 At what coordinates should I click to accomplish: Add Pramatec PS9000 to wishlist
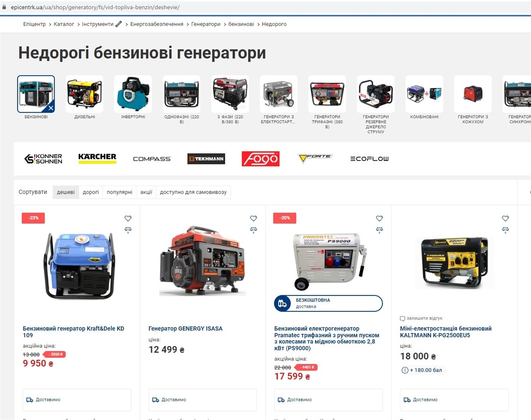(379, 218)
